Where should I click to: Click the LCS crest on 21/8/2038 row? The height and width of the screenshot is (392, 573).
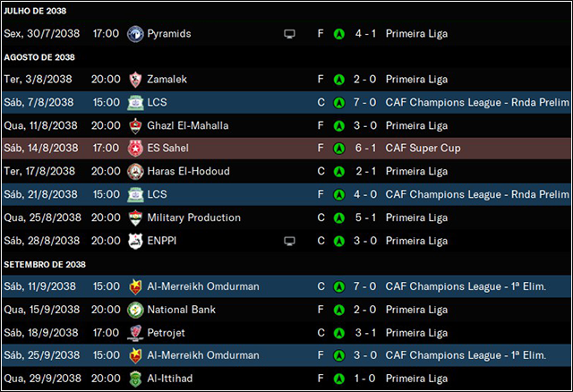(x=135, y=194)
